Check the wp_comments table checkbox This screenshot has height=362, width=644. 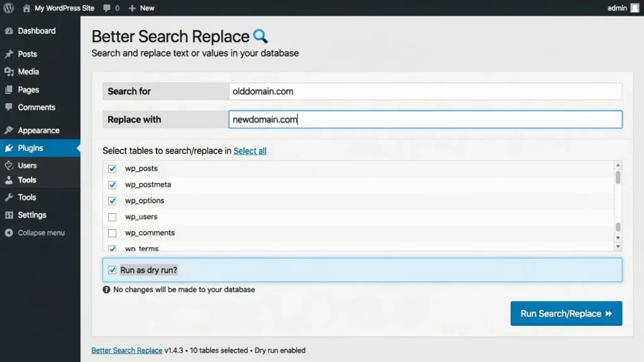click(112, 233)
